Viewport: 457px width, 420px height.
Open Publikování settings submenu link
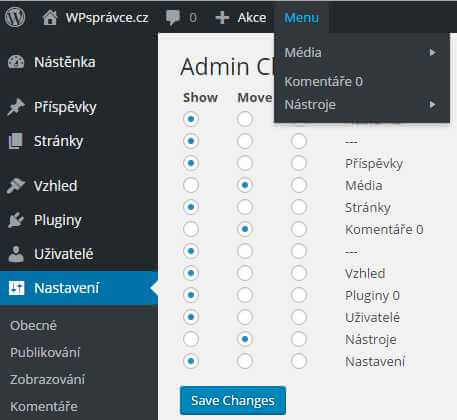(x=45, y=352)
